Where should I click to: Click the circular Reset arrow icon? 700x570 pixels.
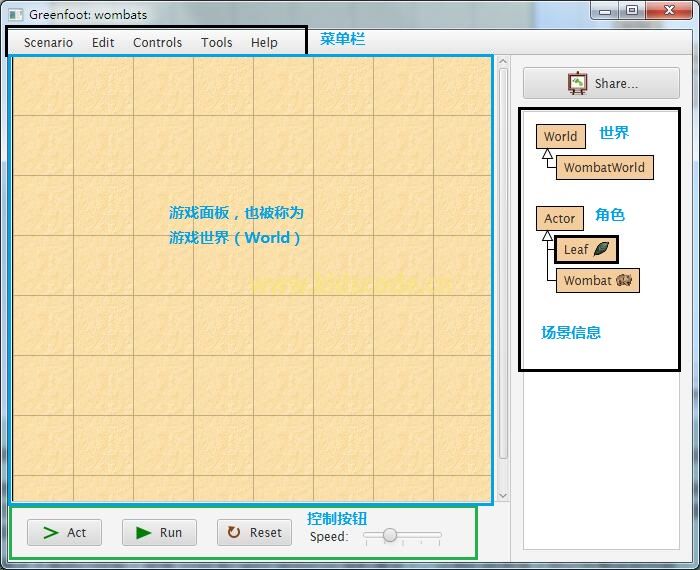[234, 532]
